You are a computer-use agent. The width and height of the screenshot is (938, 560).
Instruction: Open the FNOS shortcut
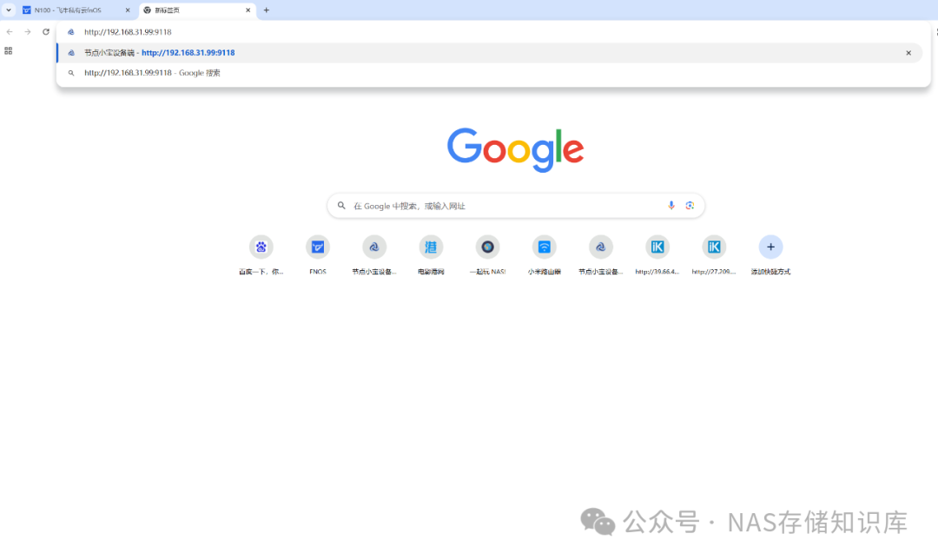318,254
